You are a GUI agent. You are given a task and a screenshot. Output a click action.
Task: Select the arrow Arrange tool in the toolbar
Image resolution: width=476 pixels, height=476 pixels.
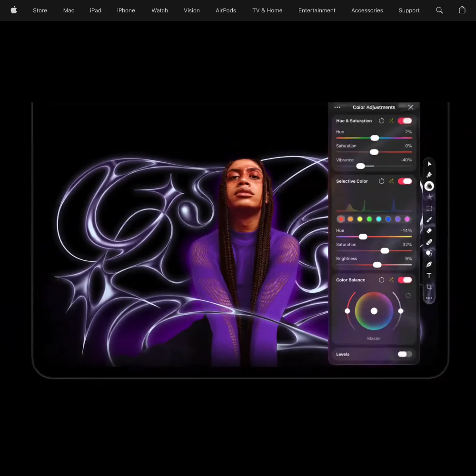point(429,164)
